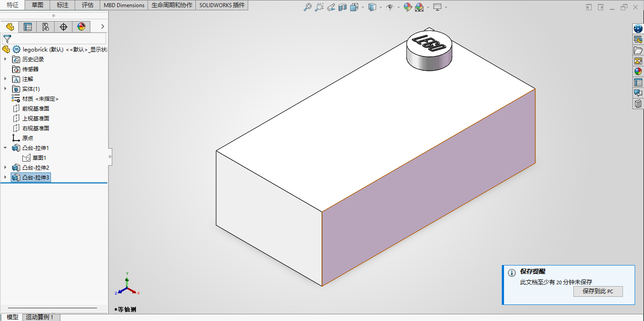Open the FeatureManager design tree tab
This screenshot has height=321, width=644.
10,27
